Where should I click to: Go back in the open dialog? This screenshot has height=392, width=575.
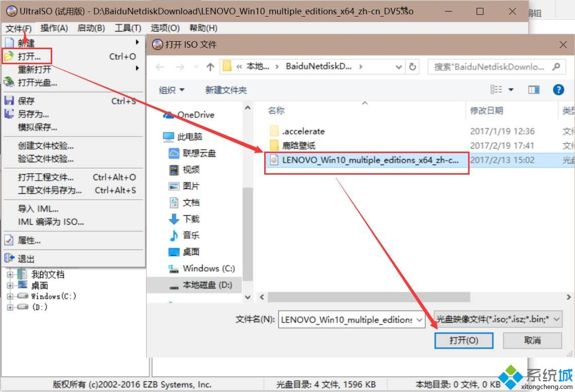point(160,67)
